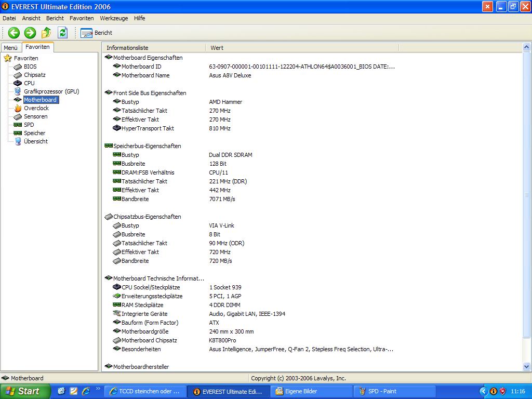
Task: Click the Informationsliste column header
Action: tap(154, 48)
